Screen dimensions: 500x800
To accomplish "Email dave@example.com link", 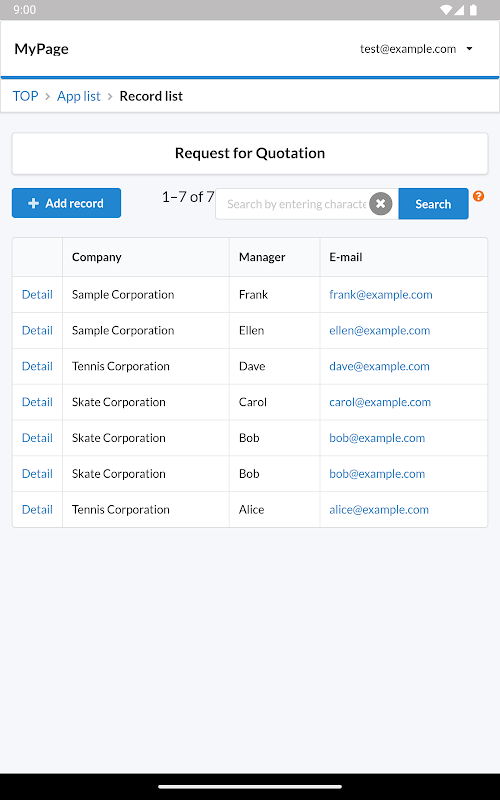I will tap(379, 366).
